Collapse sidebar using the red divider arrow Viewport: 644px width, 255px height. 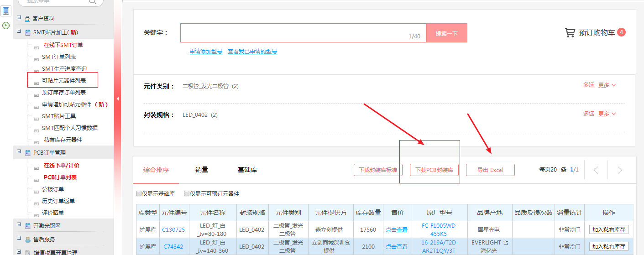118,99
